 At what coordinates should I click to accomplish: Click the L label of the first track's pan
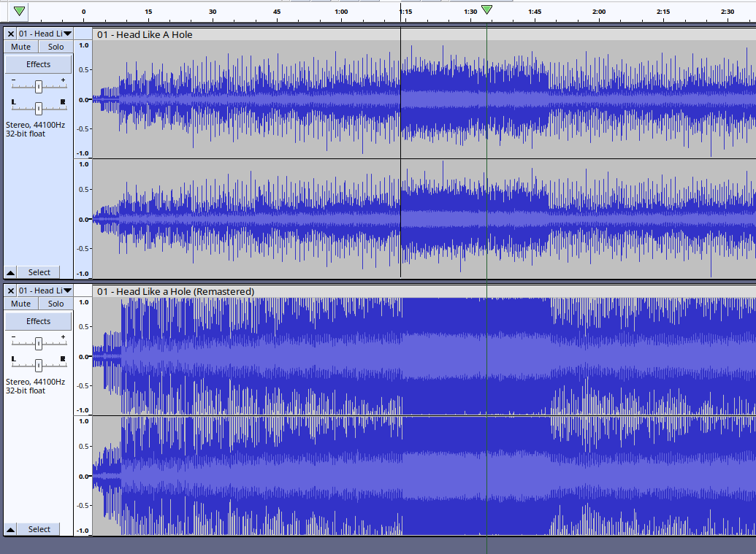click(13, 101)
